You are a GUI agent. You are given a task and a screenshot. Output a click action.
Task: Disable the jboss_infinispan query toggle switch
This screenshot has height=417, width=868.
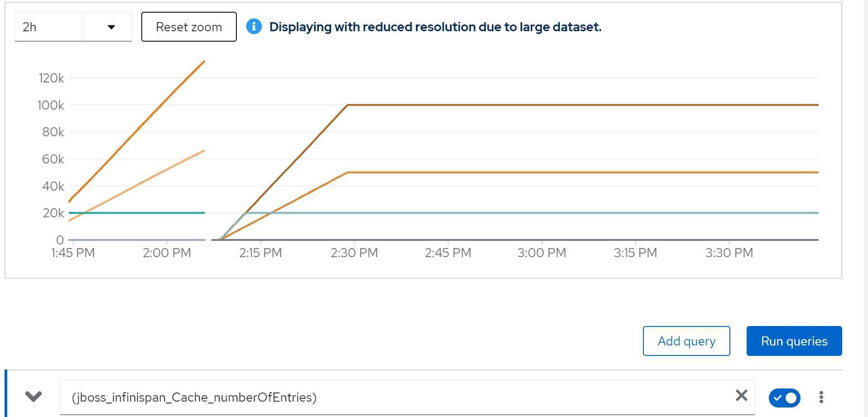[x=784, y=398]
